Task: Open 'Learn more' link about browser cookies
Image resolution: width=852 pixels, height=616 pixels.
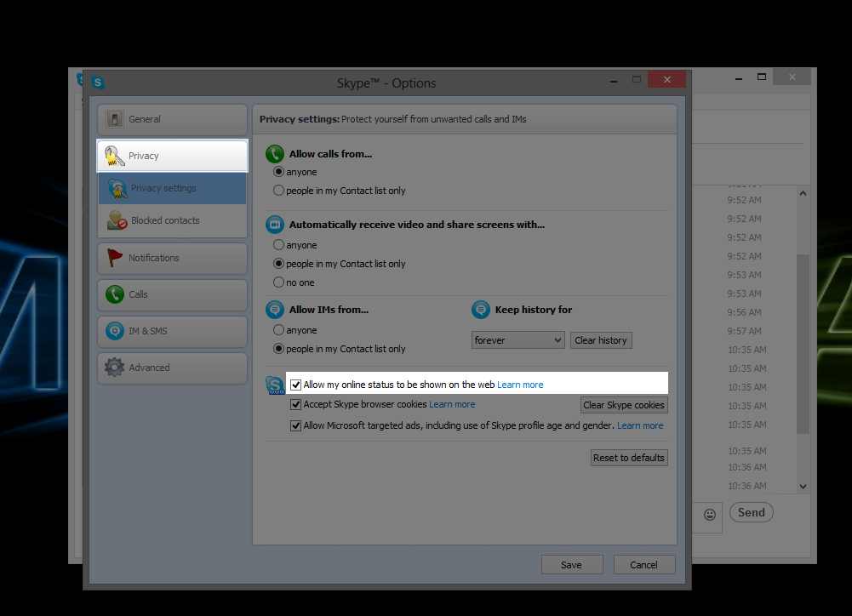Action: point(452,404)
